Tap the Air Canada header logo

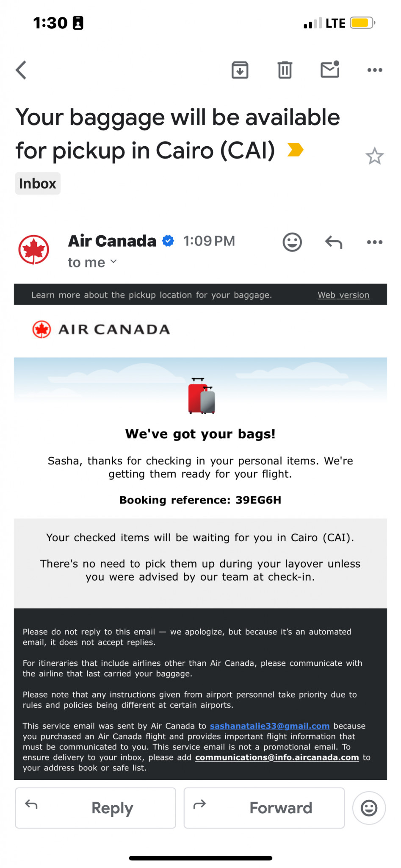pos(102,329)
